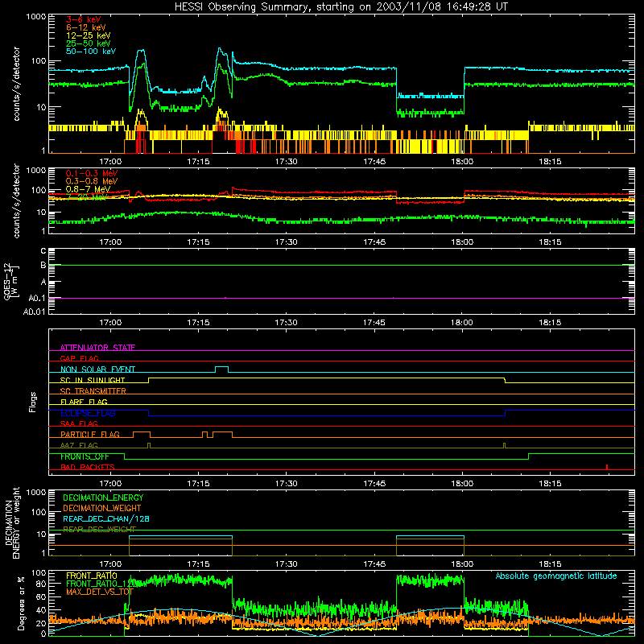The height and width of the screenshot is (644, 644).
Task: Click the 0.1-0.3 MeV legend label
Action: coord(92,173)
